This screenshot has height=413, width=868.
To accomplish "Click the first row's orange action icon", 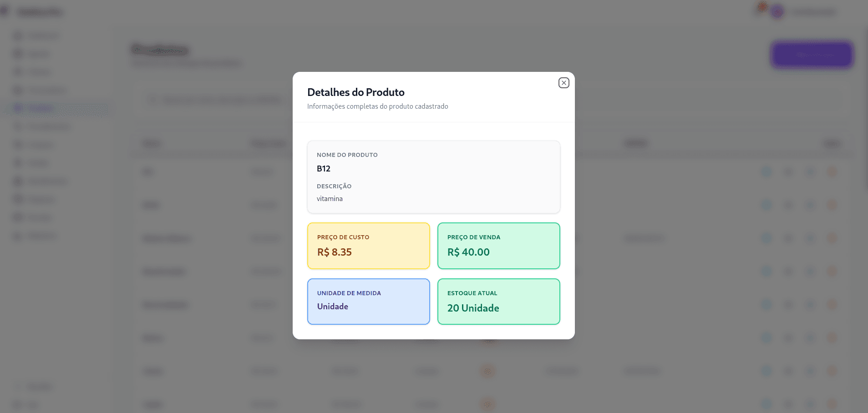I will click(832, 172).
